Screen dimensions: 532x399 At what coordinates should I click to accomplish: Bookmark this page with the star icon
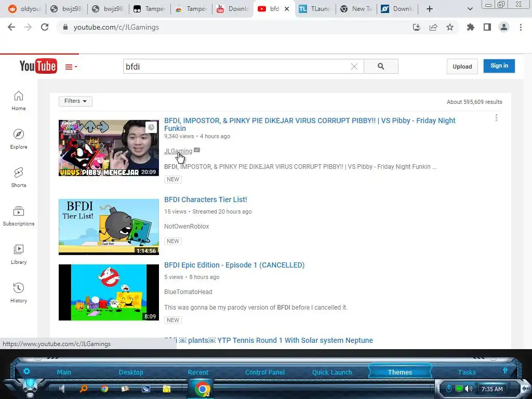pos(450,27)
